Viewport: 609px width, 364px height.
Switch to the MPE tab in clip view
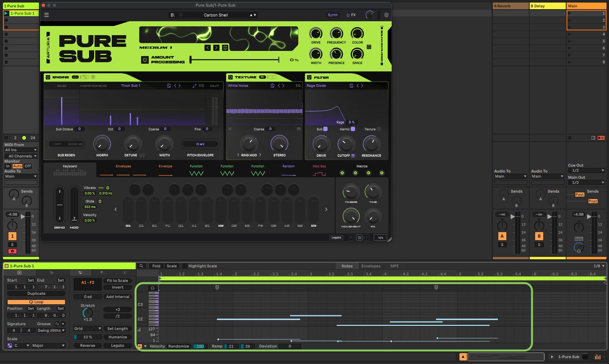pos(395,266)
